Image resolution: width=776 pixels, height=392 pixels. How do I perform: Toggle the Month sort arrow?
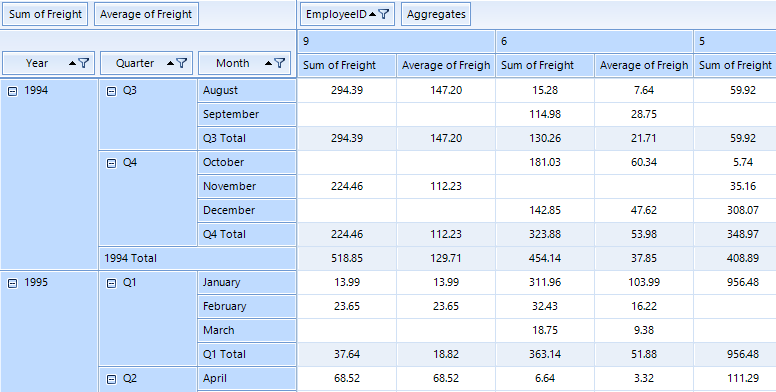click(x=269, y=63)
